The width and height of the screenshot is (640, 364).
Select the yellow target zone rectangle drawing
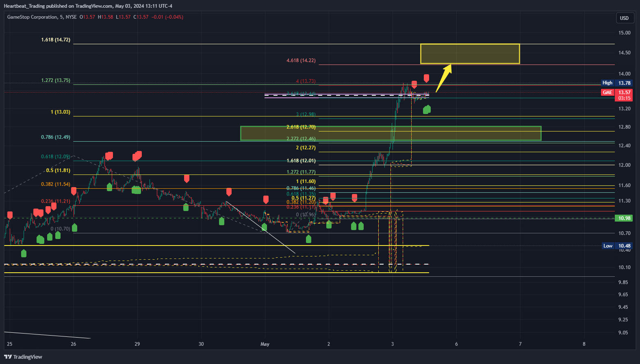coord(470,54)
